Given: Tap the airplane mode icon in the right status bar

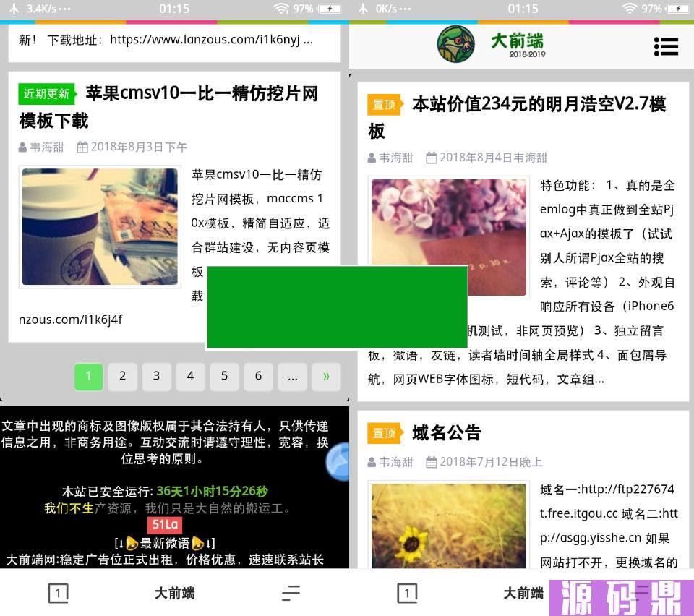Looking at the screenshot, I should coord(364,9).
